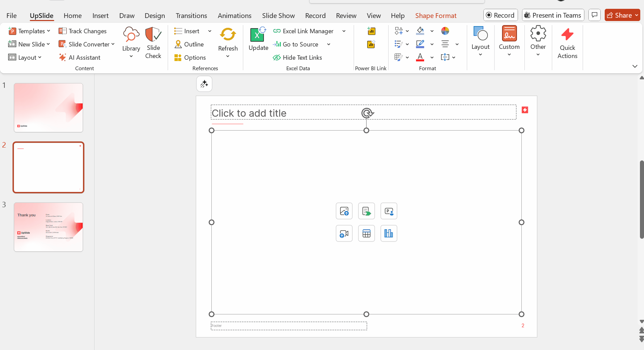The image size is (644, 350).
Task: Click the fill color bucket icon
Action: (420, 31)
